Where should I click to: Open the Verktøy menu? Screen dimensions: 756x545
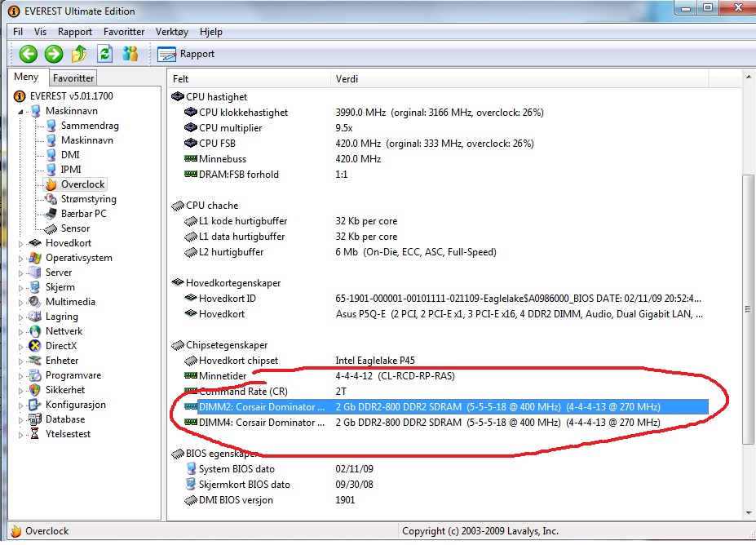(171, 32)
